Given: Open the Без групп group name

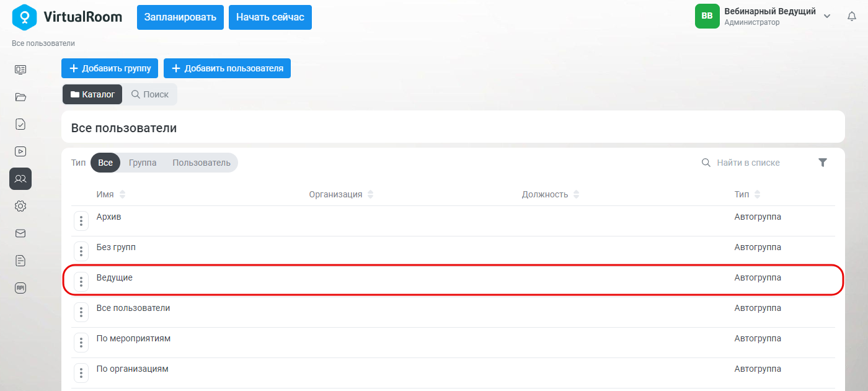Looking at the screenshot, I should pos(116,247).
